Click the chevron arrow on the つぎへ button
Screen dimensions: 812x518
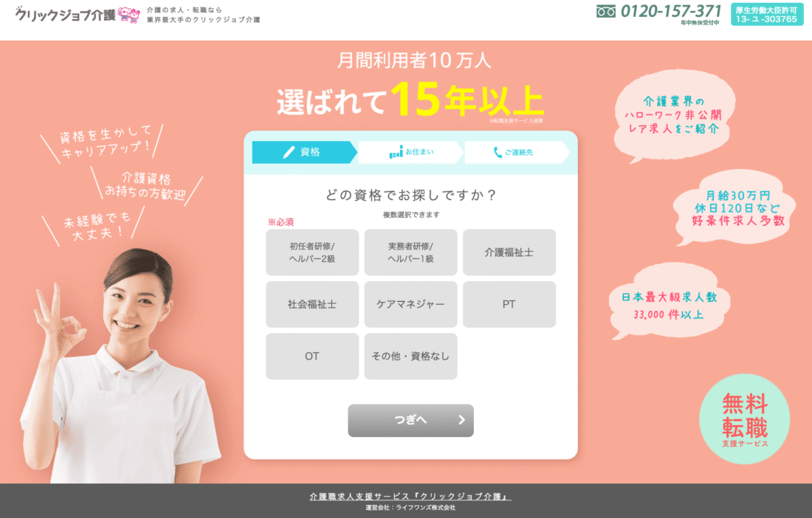tap(461, 420)
